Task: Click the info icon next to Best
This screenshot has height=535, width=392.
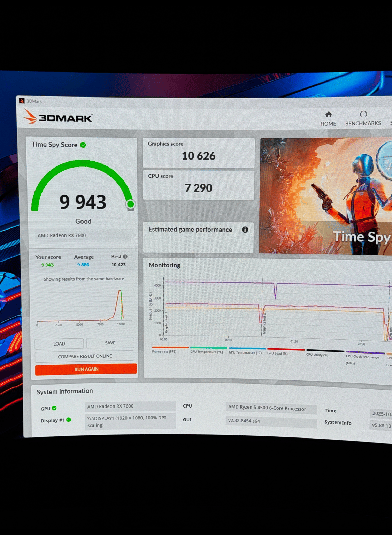Action: [x=125, y=257]
